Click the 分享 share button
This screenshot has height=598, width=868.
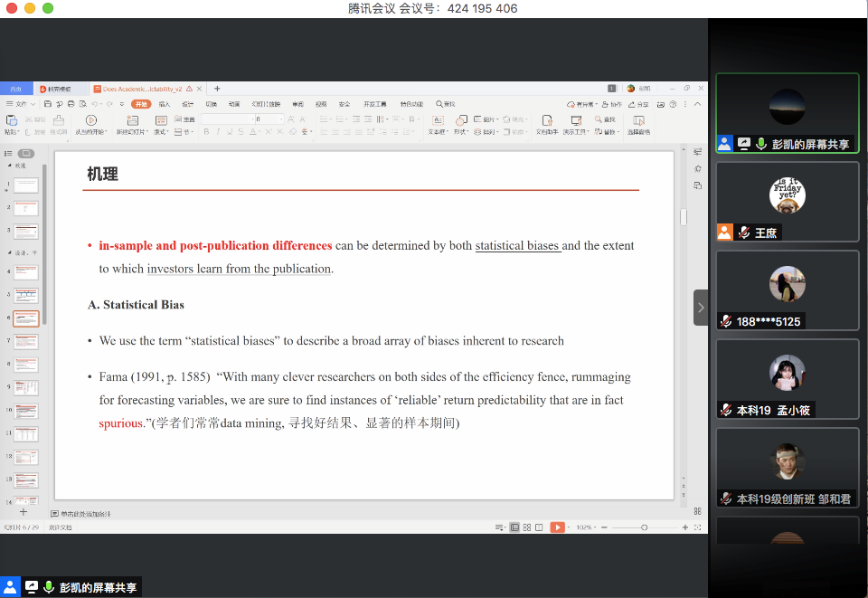pyautogui.click(x=640, y=104)
